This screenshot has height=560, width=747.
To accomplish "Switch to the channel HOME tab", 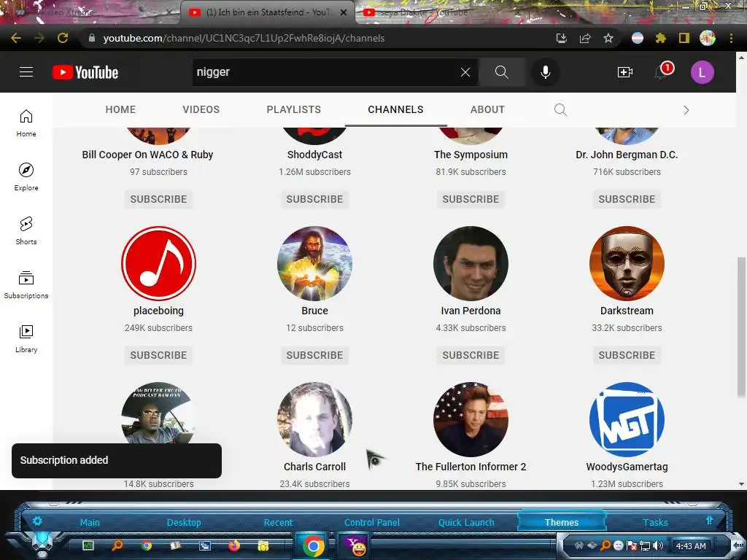I will [x=120, y=109].
